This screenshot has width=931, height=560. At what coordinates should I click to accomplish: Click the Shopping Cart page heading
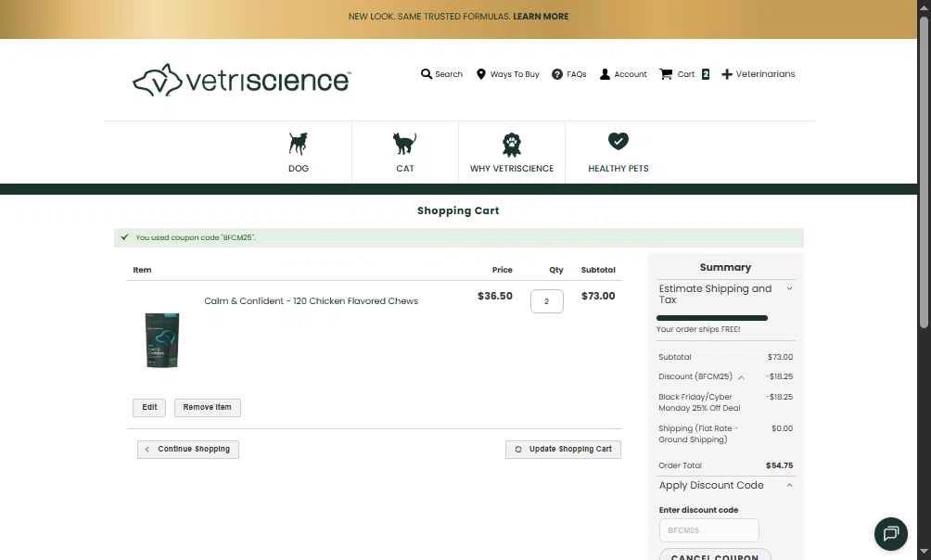point(458,210)
